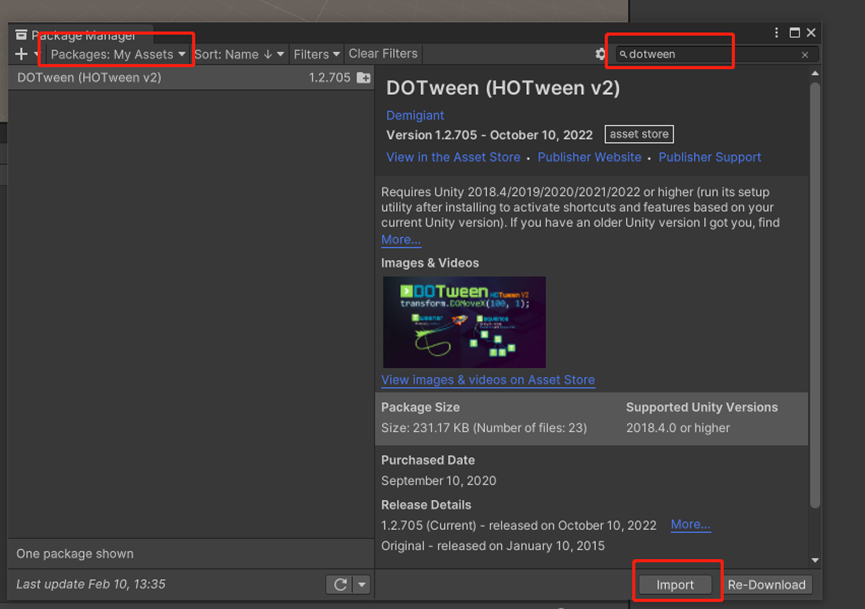Open Publisher Support link
865x609 pixels.
tap(709, 157)
